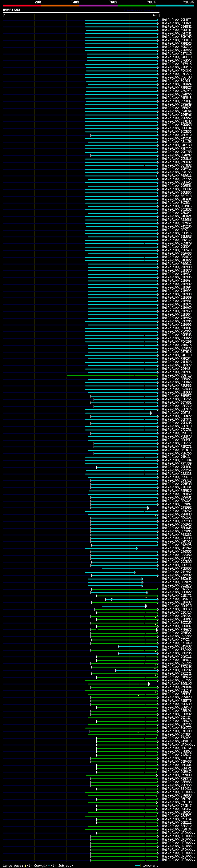
Task: Click the short gray-cyan segment on P49613 row
Action: click(109, 599)
